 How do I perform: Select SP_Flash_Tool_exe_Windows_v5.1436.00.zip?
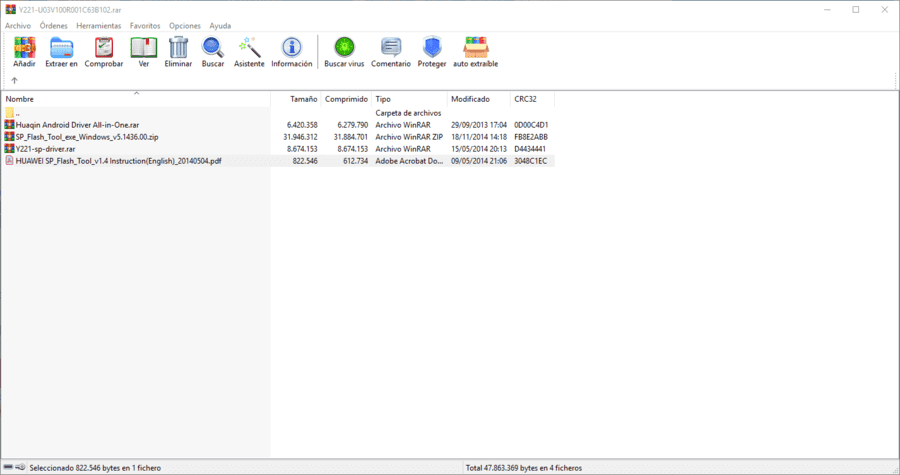tap(87, 137)
